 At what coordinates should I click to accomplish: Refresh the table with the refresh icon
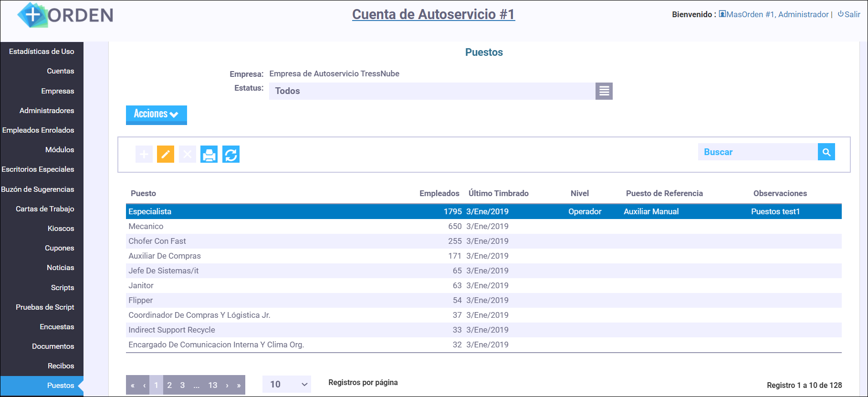click(x=231, y=154)
